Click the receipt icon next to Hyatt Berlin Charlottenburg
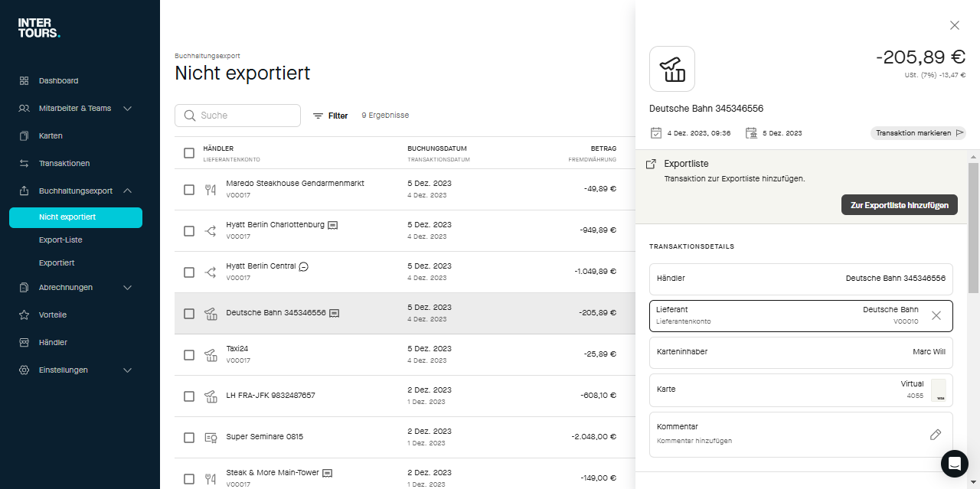Image resolution: width=980 pixels, height=489 pixels. pos(332,226)
